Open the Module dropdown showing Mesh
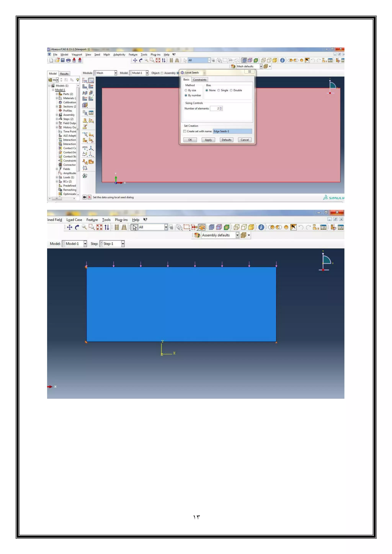Screen dimensions: 392x554 point(115,73)
